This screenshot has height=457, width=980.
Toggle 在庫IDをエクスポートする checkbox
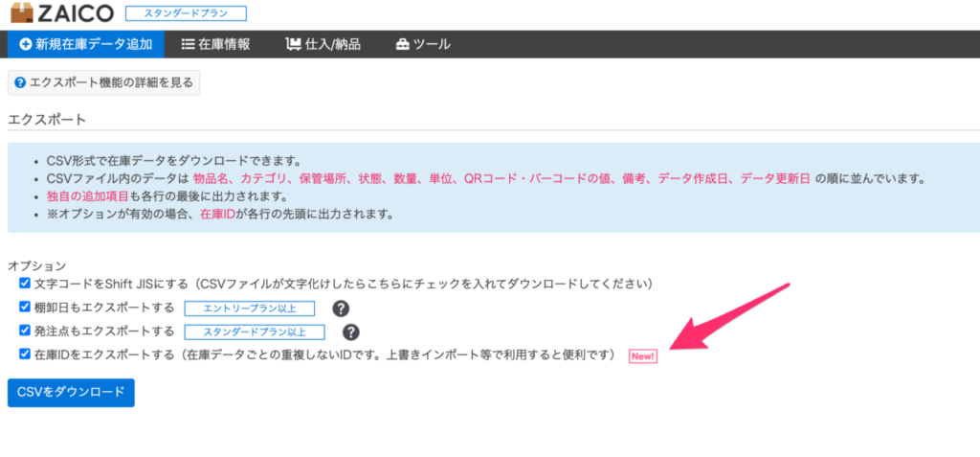pos(25,354)
